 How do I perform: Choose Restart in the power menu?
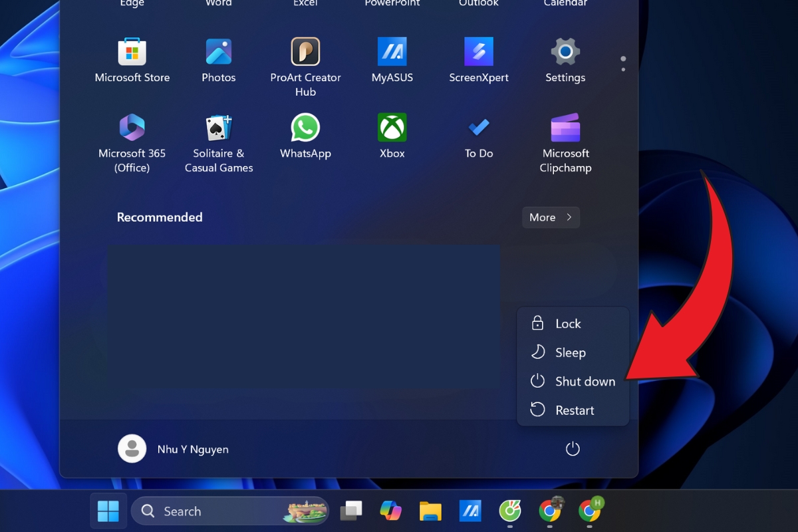573,410
